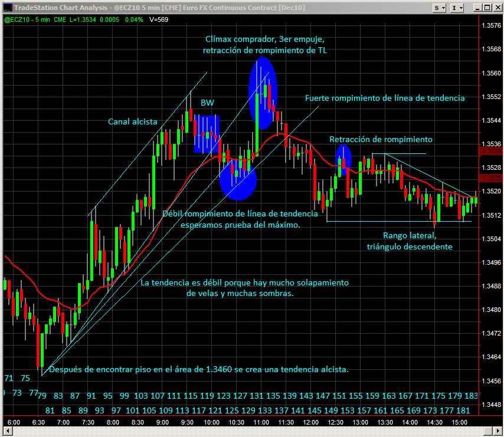
Task: Click the 'CME' exchange label in status line
Action: click(x=60, y=19)
